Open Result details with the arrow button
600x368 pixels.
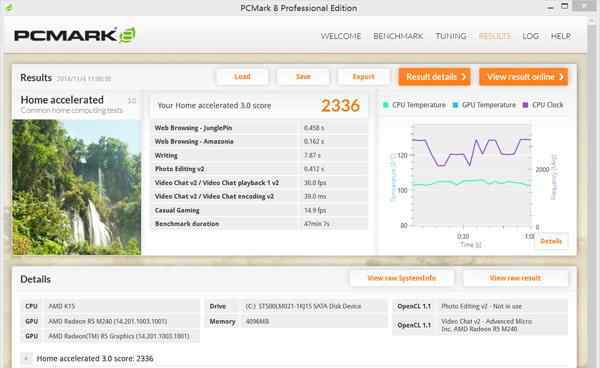coord(434,77)
